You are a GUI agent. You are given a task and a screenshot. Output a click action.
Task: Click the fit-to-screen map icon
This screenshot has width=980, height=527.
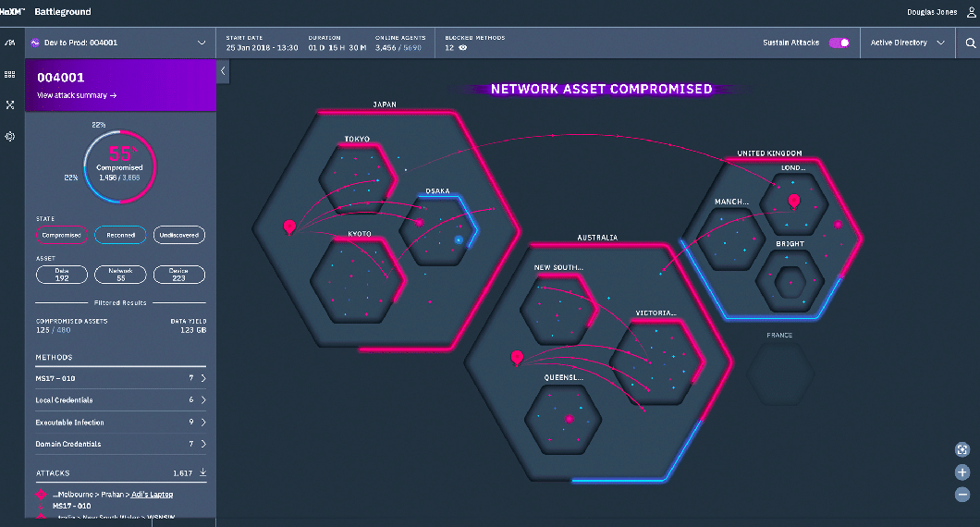coord(962,449)
